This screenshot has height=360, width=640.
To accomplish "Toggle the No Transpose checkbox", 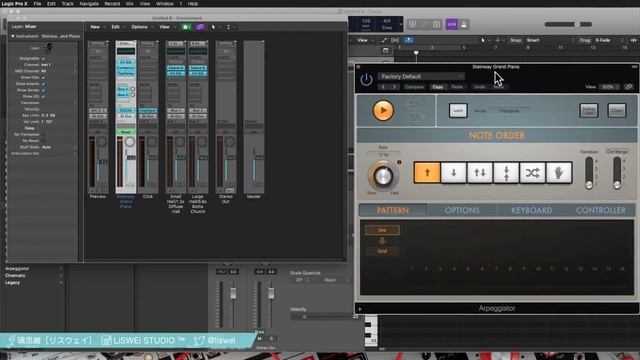I will click(43, 134).
